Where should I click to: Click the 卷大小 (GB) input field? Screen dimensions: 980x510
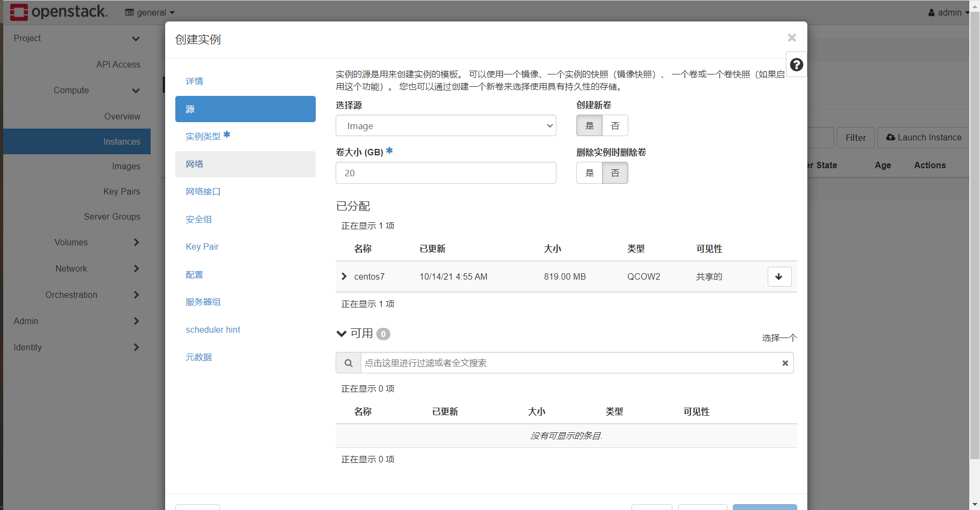click(446, 173)
